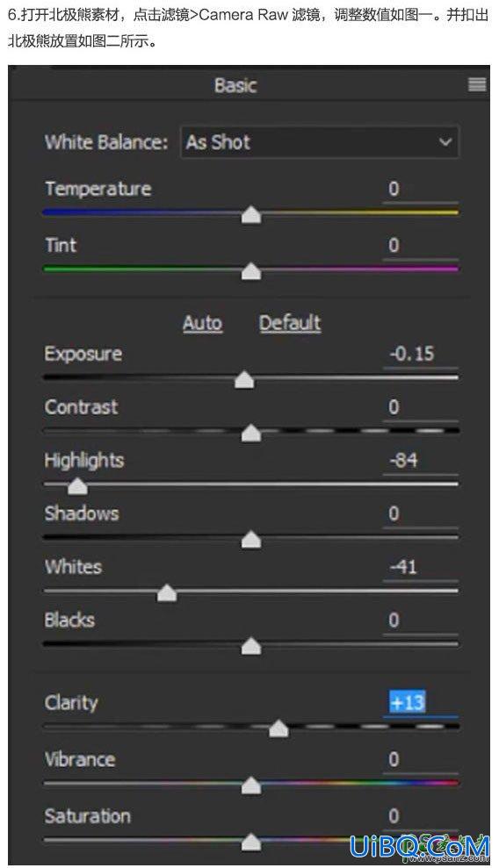Image resolution: width=499 pixels, height=868 pixels.
Task: Click the Vibrance slider handle
Action: click(251, 785)
